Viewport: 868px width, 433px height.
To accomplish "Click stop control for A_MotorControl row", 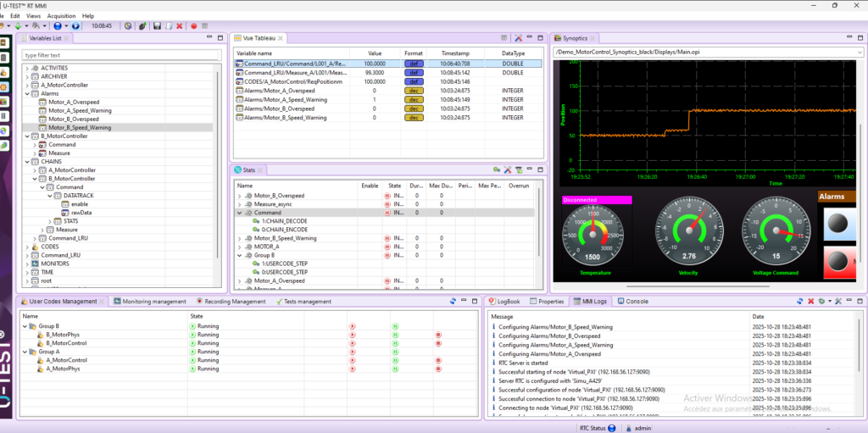I will 437,360.
